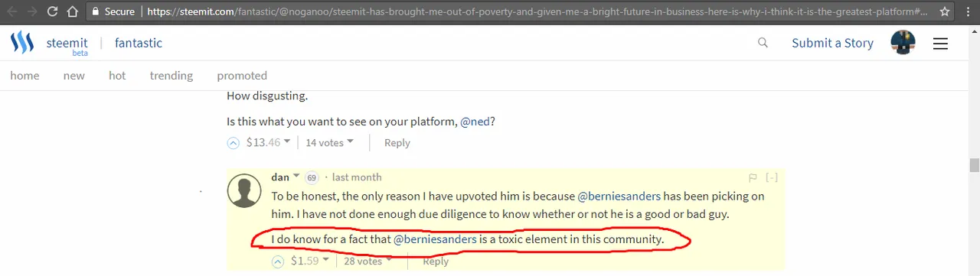Screen dimensions: 980x276
Task: Upvote the $13.46 comment
Action: (x=234, y=142)
